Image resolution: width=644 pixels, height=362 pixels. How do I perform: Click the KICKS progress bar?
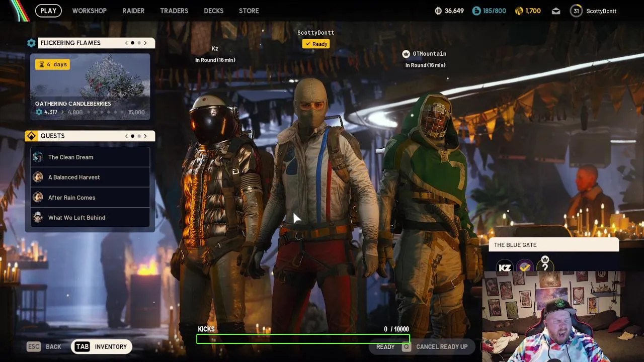pyautogui.click(x=303, y=339)
